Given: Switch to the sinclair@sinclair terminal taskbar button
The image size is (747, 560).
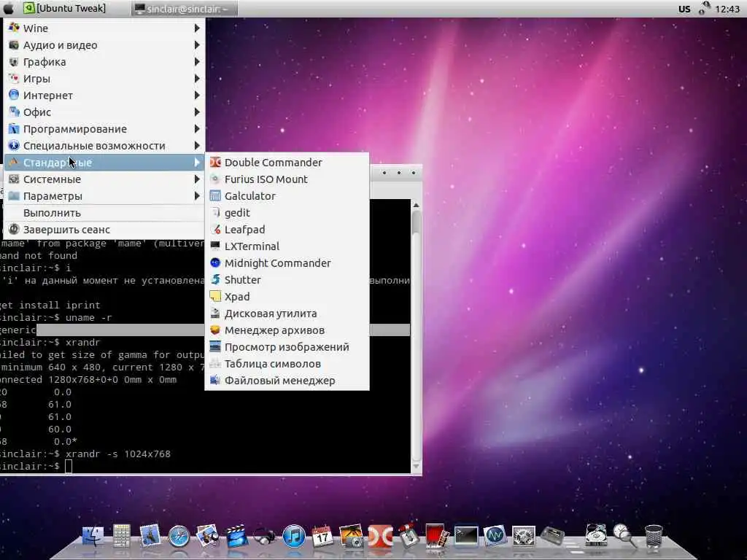Looking at the screenshot, I should (x=184, y=9).
